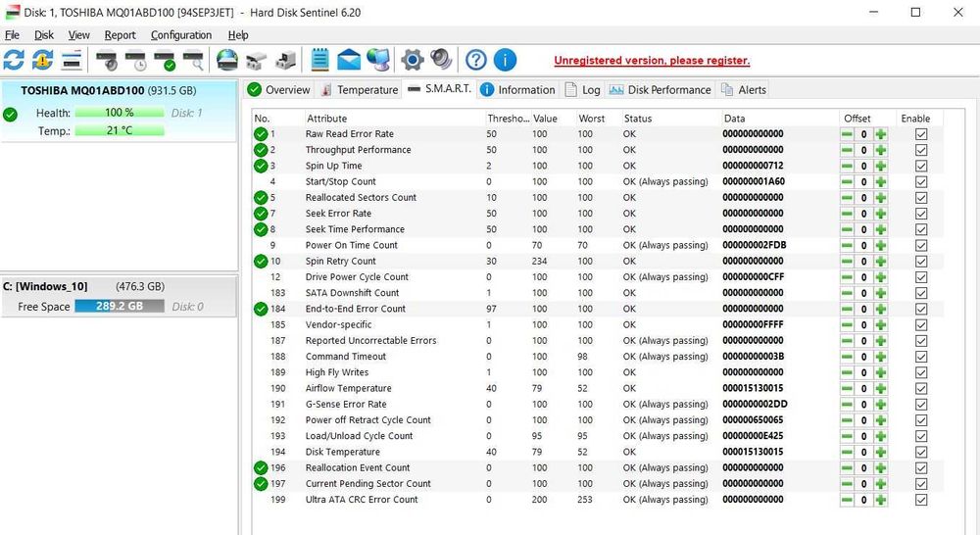Click the 21 °C temperature bar

[120, 130]
